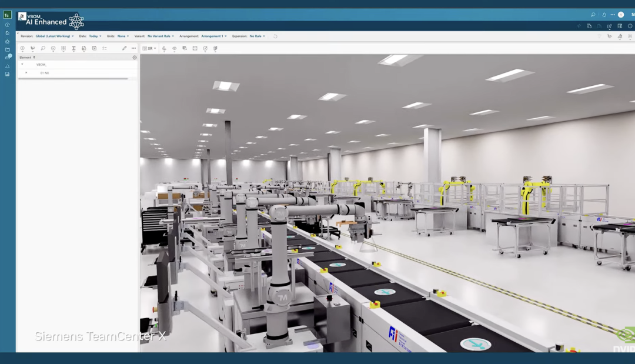Image resolution: width=635 pixels, height=364 pixels.
Task: Click the plus-in-square expand icon in BOM toolbar
Action: (x=63, y=48)
